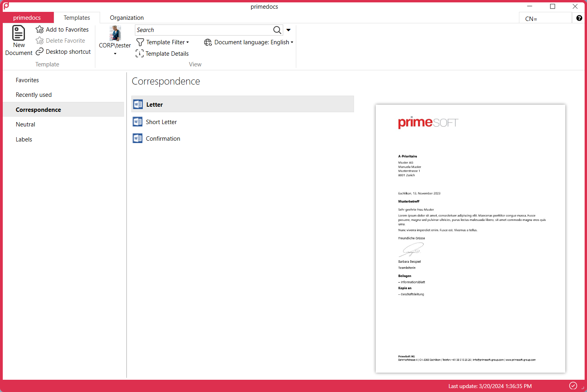Open the search options dropdown arrow
The width and height of the screenshot is (587, 392).
[x=288, y=30]
